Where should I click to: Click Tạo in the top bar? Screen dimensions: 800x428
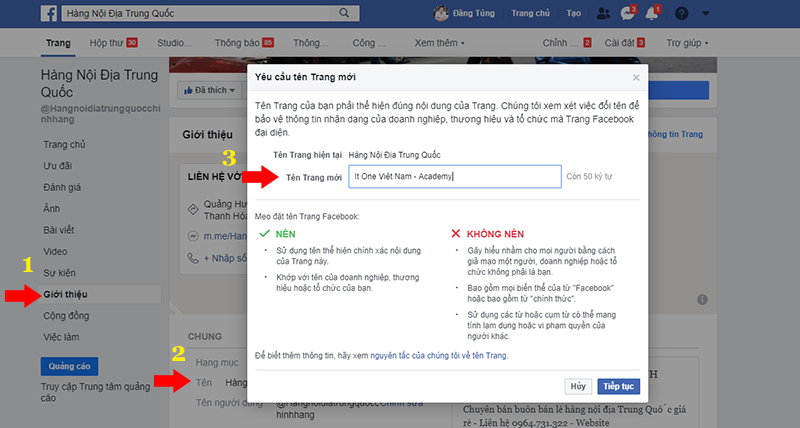(573, 13)
